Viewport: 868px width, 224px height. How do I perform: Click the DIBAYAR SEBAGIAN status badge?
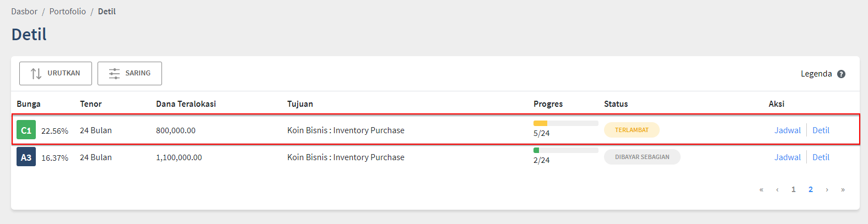click(642, 157)
